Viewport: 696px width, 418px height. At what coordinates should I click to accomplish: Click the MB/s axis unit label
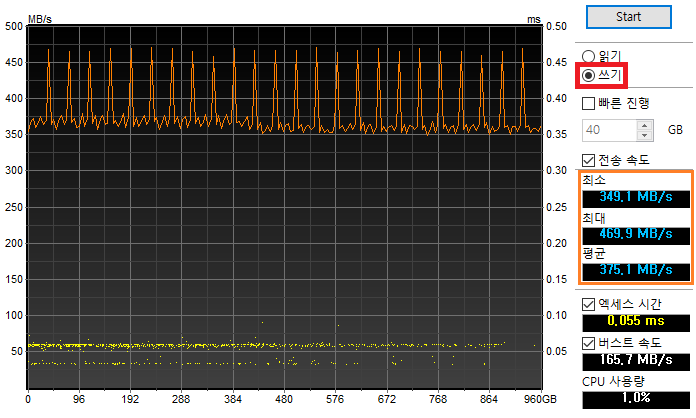(x=40, y=20)
